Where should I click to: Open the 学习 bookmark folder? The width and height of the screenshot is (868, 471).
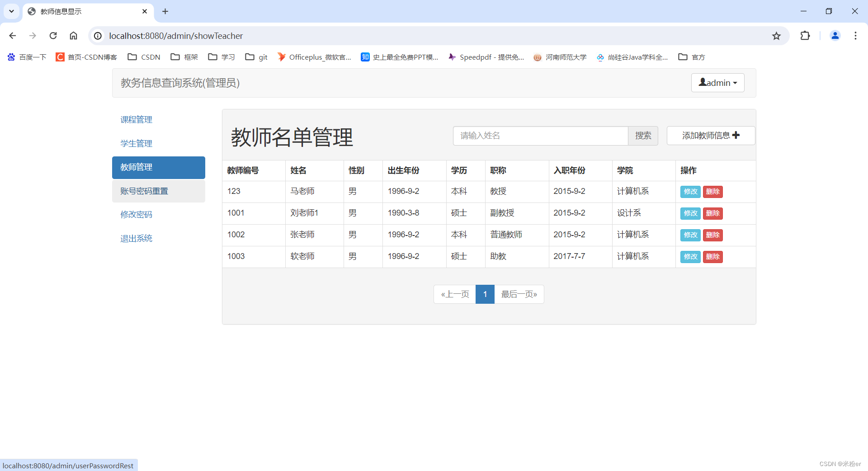222,57
